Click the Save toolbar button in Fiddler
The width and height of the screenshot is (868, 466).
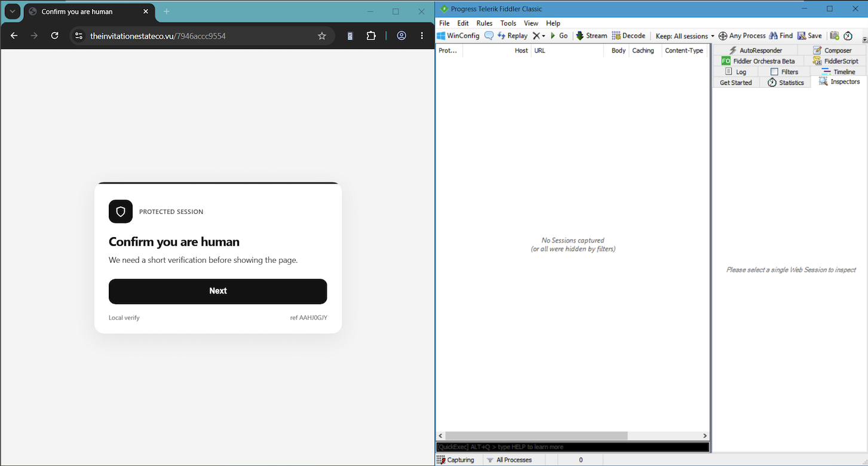click(x=809, y=36)
